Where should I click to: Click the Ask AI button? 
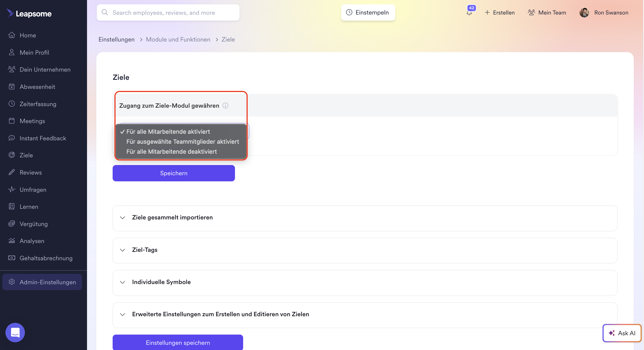(x=622, y=333)
